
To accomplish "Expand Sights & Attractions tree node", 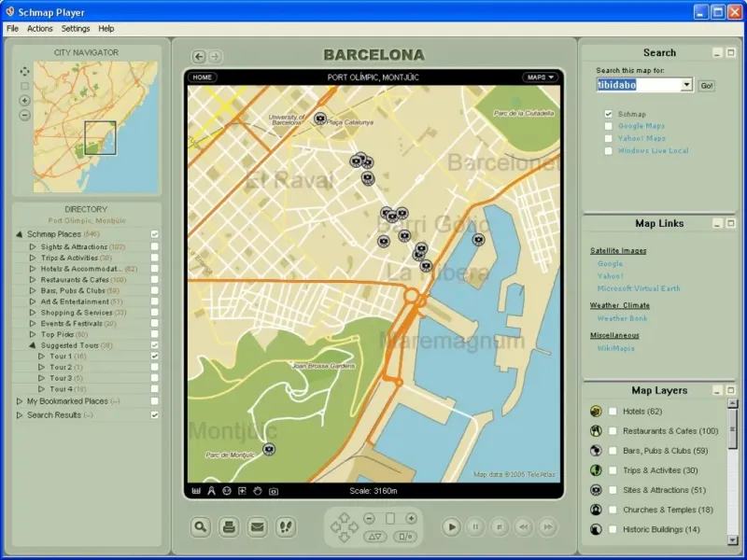I will pyautogui.click(x=33, y=246).
